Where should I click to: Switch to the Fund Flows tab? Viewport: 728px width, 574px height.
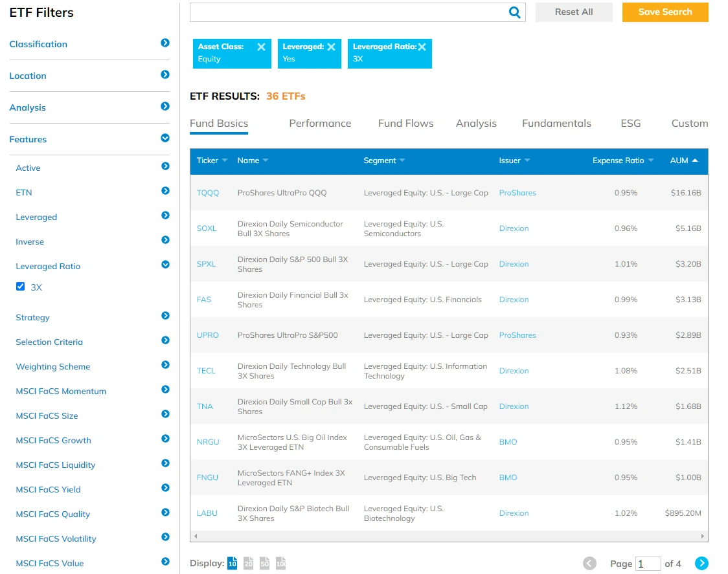click(x=406, y=124)
